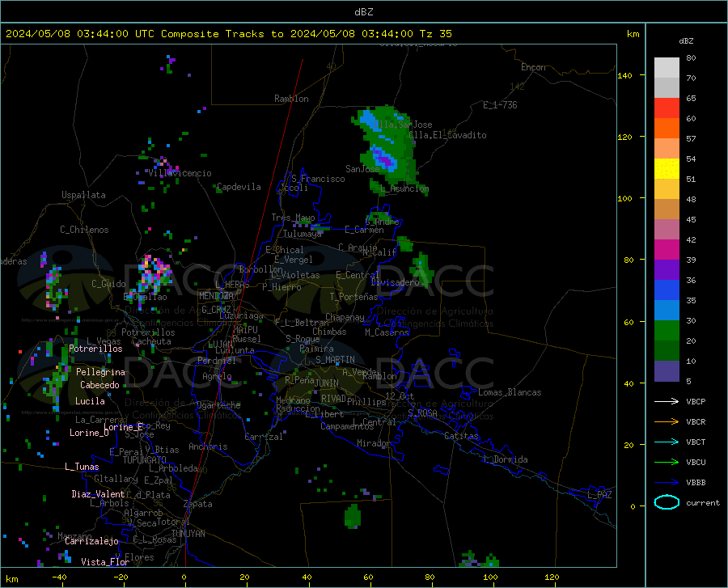Image resolution: width=728 pixels, height=588 pixels.
Task: Click the Chapanay map label
Action: [x=345, y=317]
